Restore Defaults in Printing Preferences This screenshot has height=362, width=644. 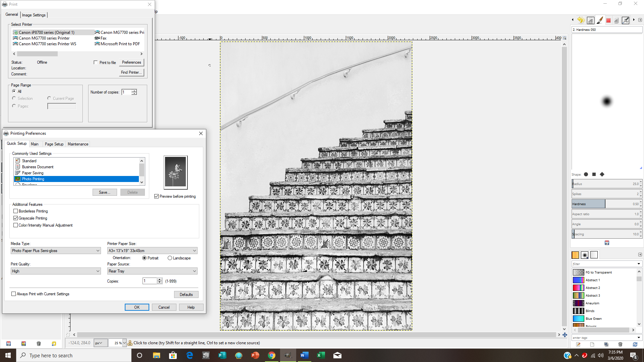[186, 294]
